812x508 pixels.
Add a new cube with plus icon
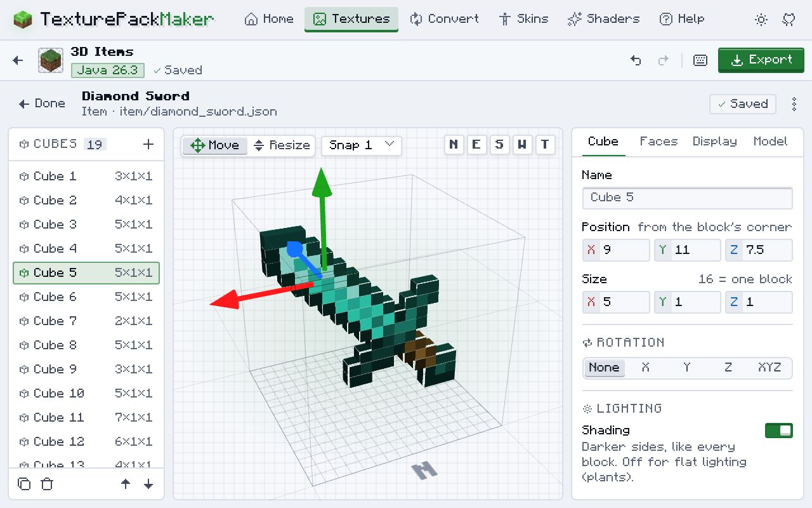tap(148, 145)
